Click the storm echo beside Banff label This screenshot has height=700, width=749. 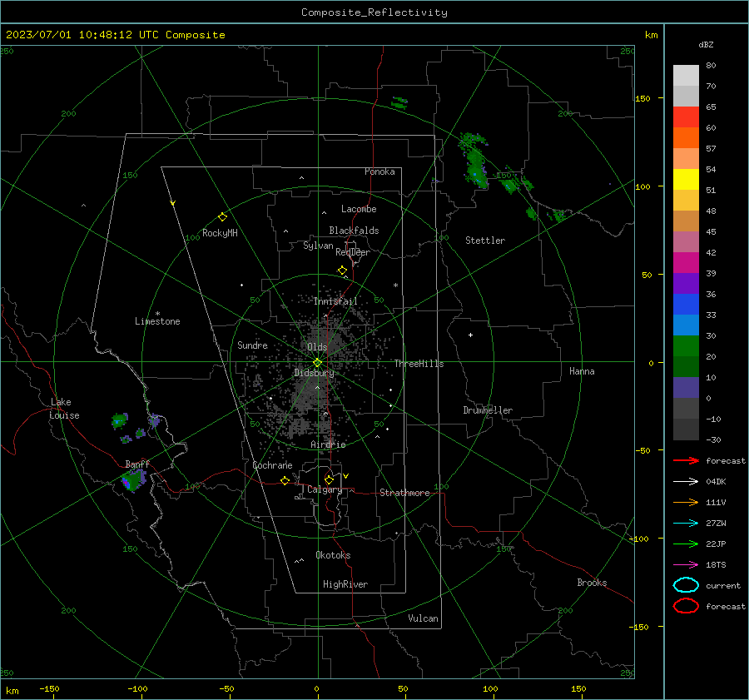pos(133,479)
